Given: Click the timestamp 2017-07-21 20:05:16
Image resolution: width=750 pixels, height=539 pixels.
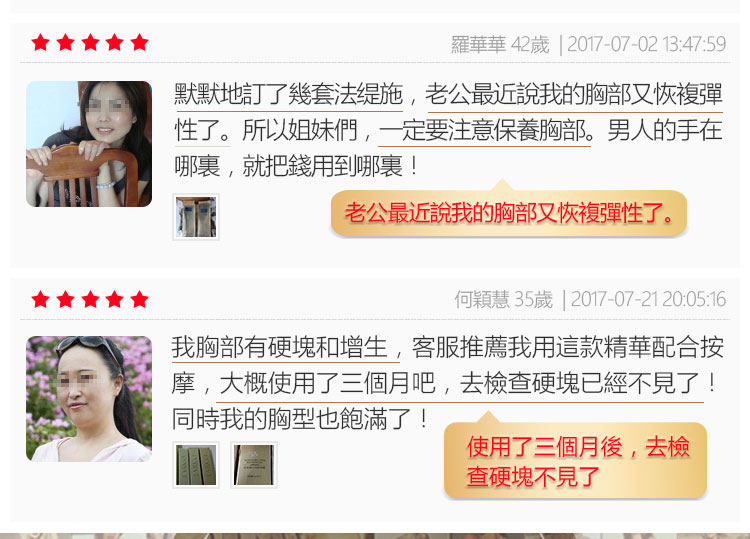Looking at the screenshot, I should click(648, 299).
